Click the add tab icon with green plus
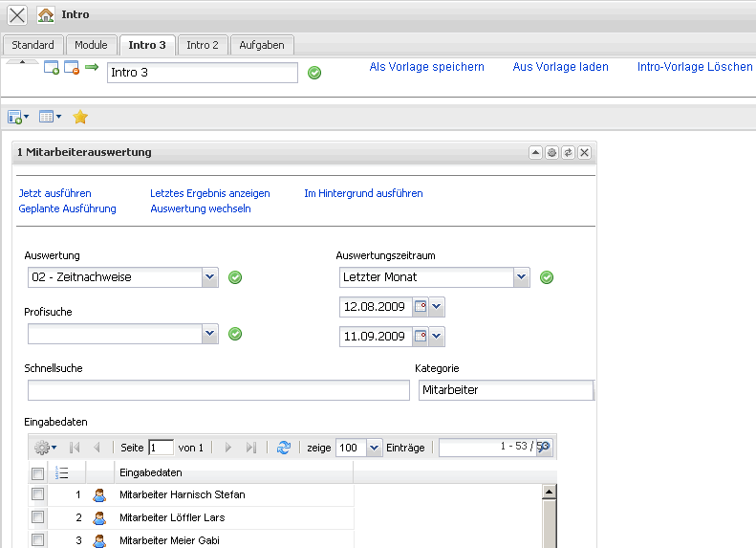Viewport: 756px width, 548px height. (x=53, y=68)
